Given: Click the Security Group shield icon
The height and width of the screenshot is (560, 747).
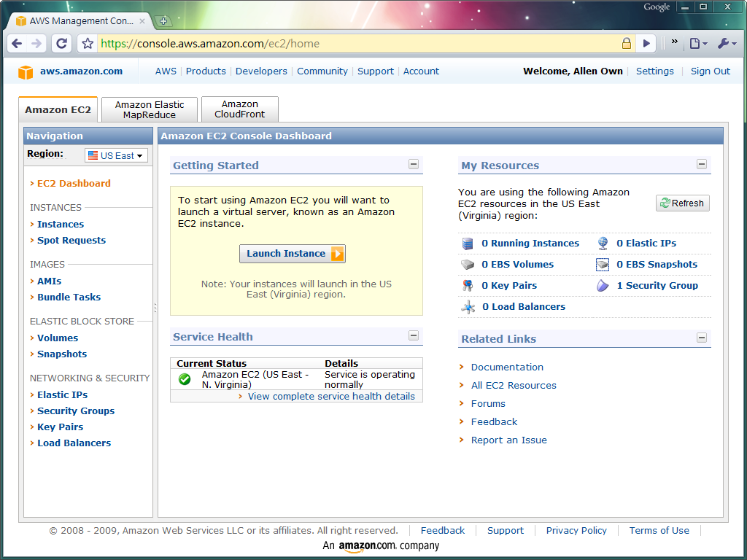Looking at the screenshot, I should pos(603,286).
